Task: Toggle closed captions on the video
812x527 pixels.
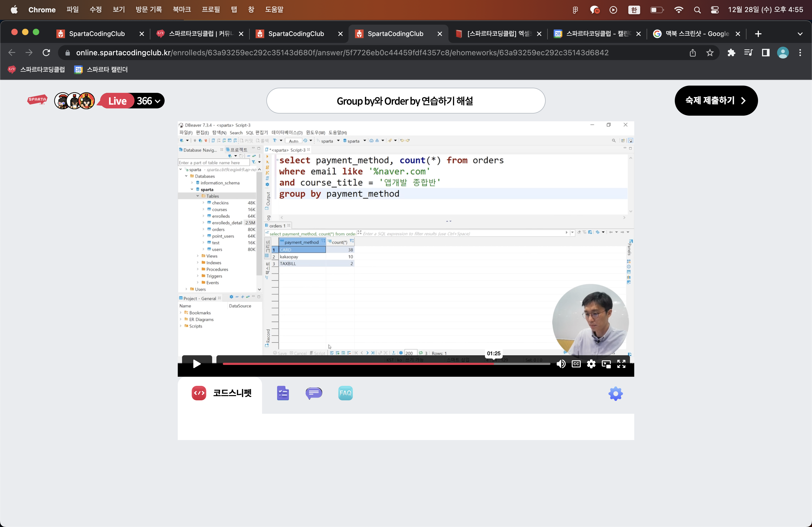Action: [x=576, y=364]
